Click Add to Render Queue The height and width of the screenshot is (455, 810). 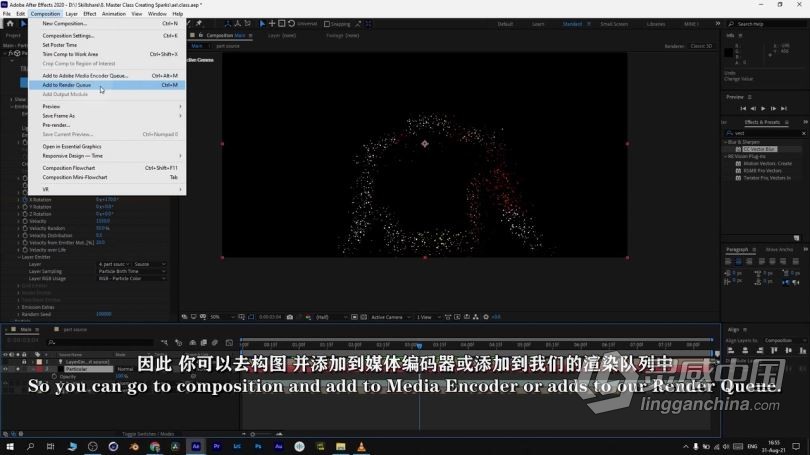point(107,85)
